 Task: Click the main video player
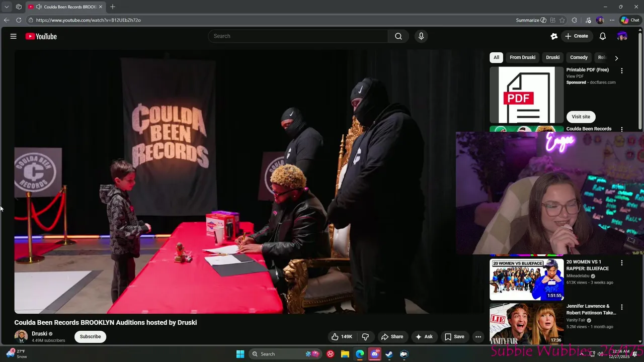point(249,182)
